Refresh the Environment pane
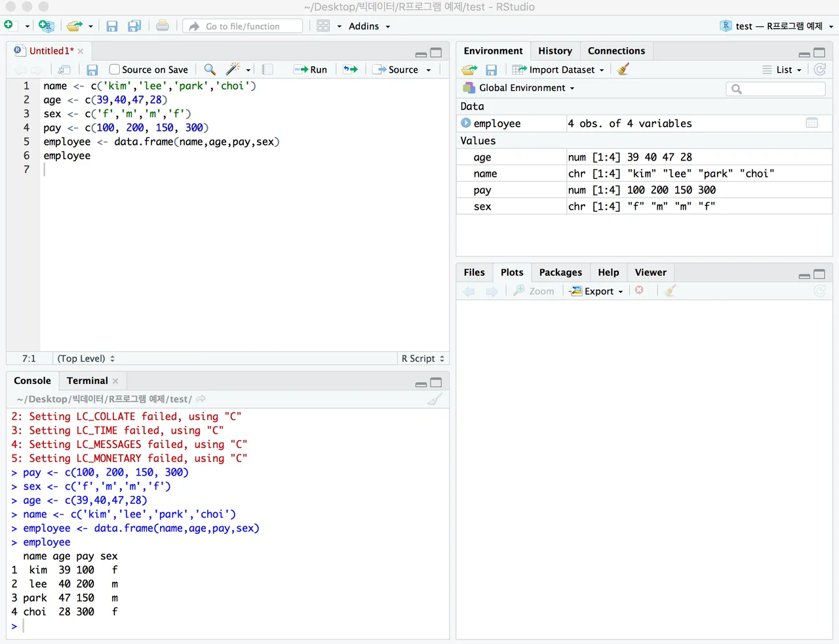 click(819, 69)
